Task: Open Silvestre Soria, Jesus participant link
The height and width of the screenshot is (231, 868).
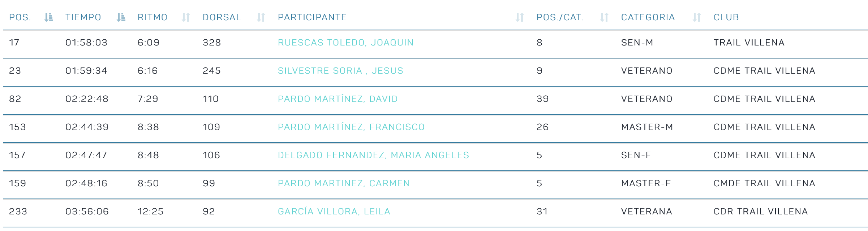Action: coord(340,71)
